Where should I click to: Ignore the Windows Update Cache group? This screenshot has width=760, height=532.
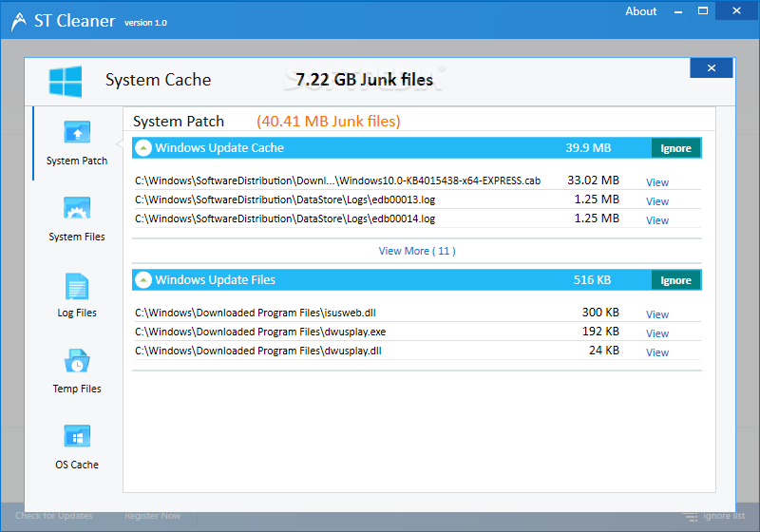pos(675,148)
